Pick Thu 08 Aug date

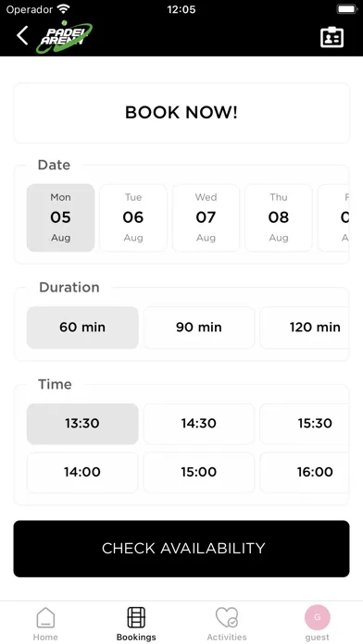(x=279, y=217)
